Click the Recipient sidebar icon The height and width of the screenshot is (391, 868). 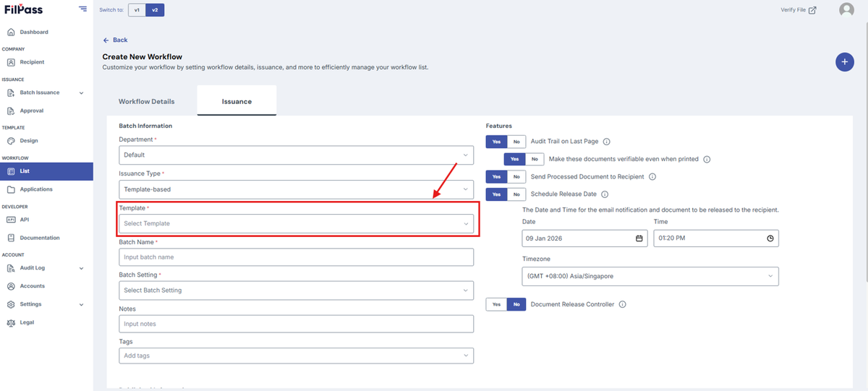(x=11, y=62)
